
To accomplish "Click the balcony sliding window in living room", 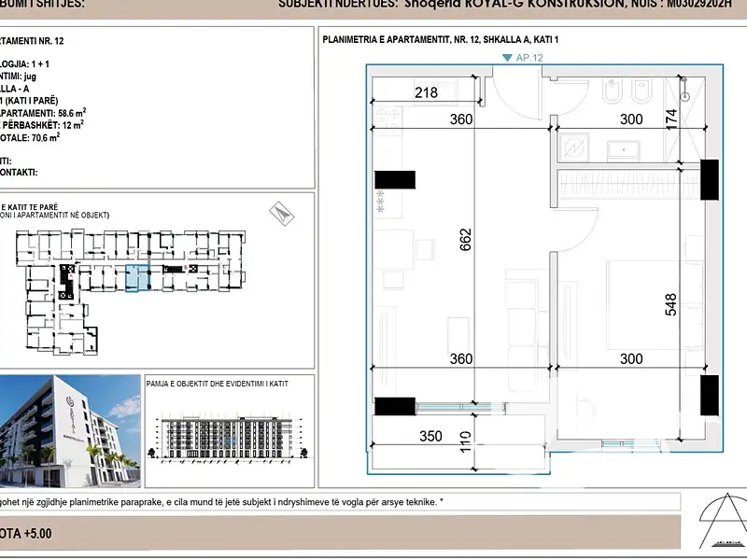I will click(x=460, y=406).
